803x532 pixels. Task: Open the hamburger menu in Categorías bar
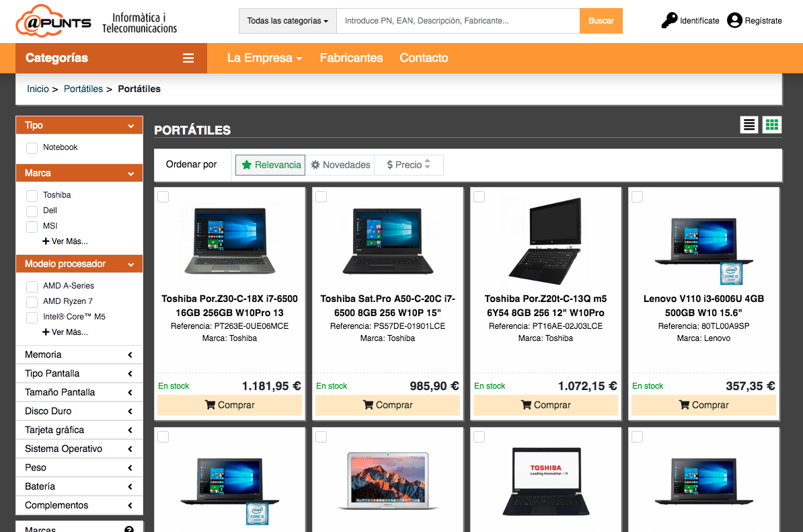pos(188,58)
